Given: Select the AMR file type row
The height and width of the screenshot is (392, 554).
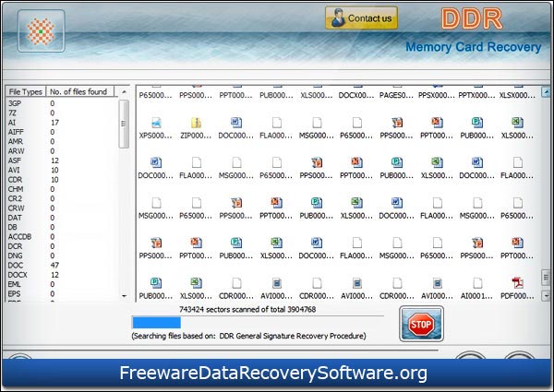Looking at the screenshot, I should tap(62, 141).
